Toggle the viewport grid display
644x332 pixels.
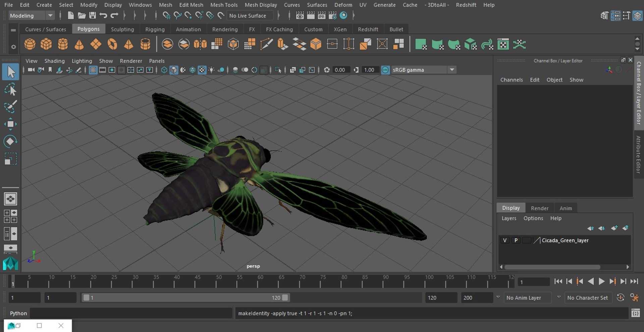click(93, 70)
